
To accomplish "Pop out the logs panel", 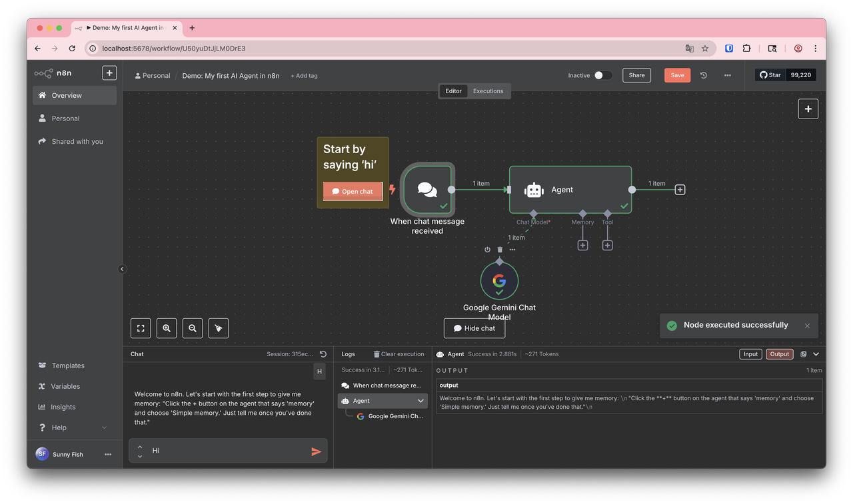I will coord(803,354).
